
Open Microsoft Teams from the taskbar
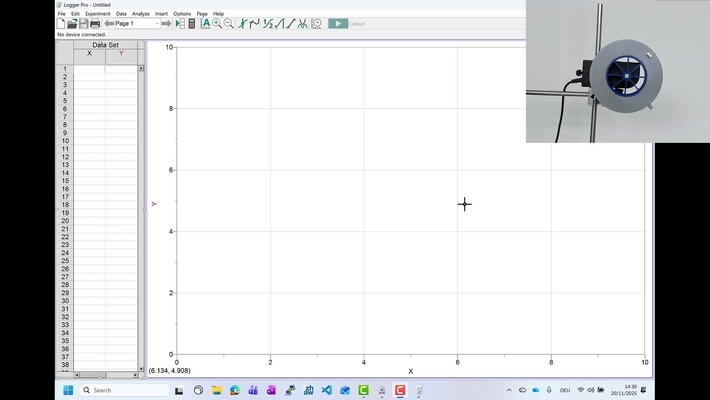click(253, 390)
